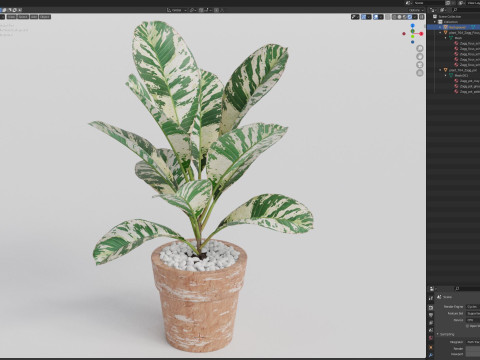
Task: Click the red X axis on navigation gizmo
Action: point(421,34)
